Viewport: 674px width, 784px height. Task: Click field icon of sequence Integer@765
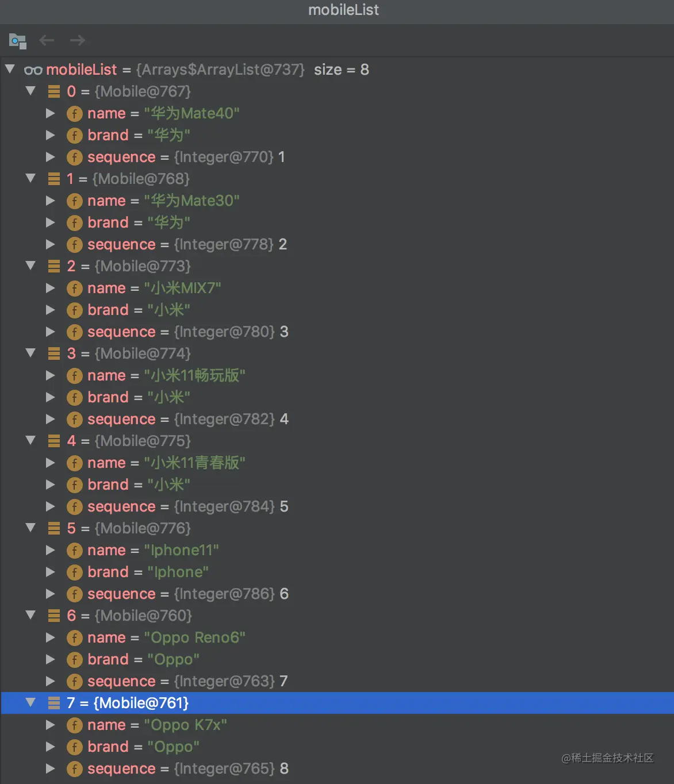pos(75,769)
